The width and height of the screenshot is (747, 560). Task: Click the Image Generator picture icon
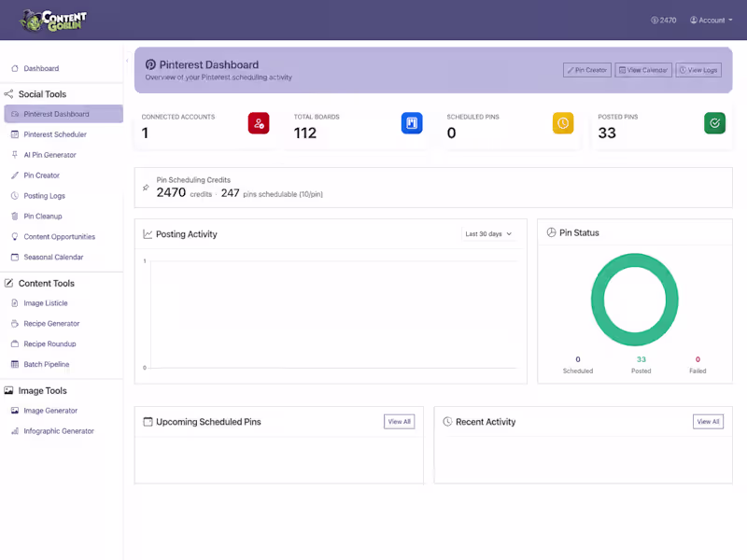[15, 411]
